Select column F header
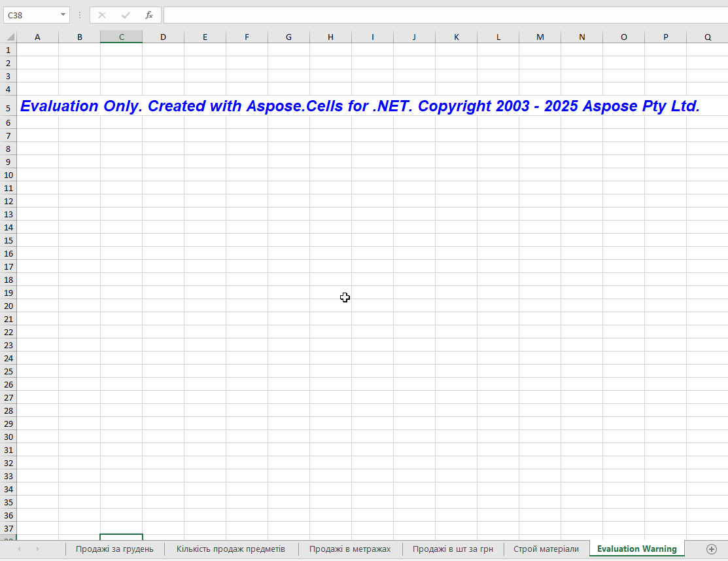728x561 pixels. point(247,37)
